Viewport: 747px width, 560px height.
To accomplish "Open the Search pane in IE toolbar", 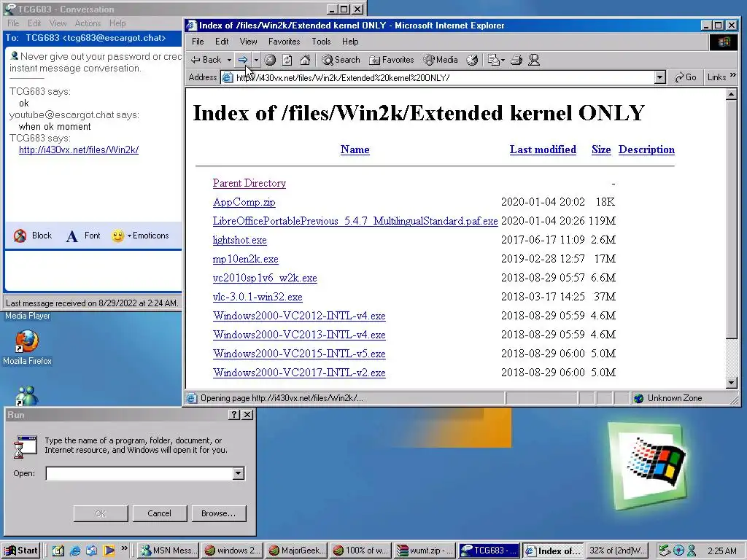I will coord(341,60).
